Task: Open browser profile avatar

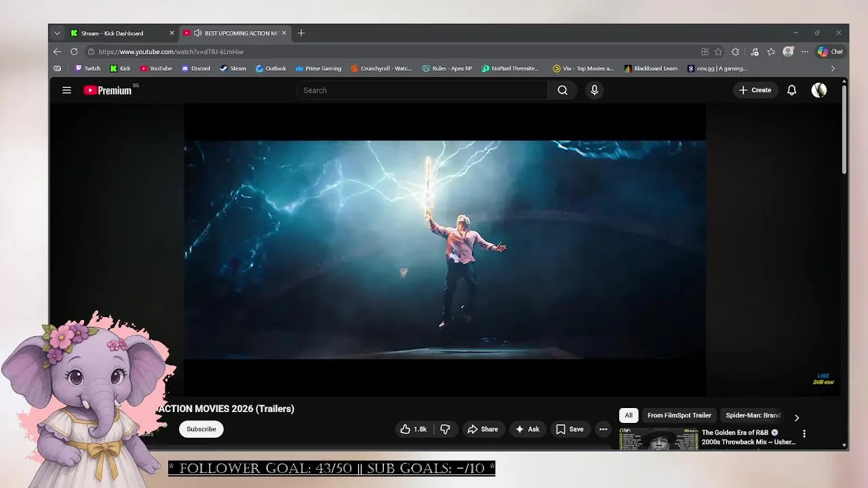Action: [x=788, y=52]
